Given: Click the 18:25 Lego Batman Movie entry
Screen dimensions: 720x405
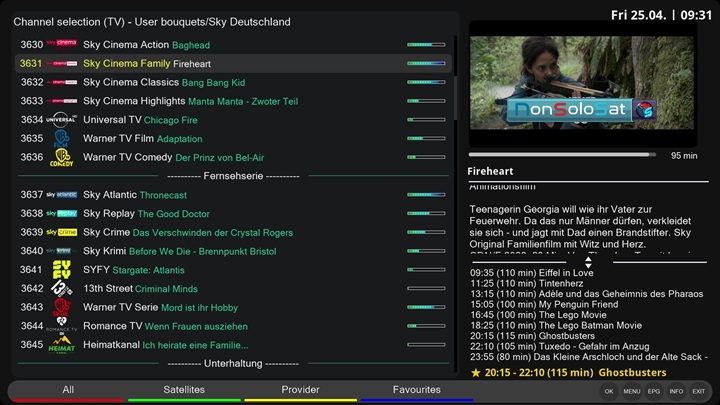Looking at the screenshot, I should click(556, 326).
